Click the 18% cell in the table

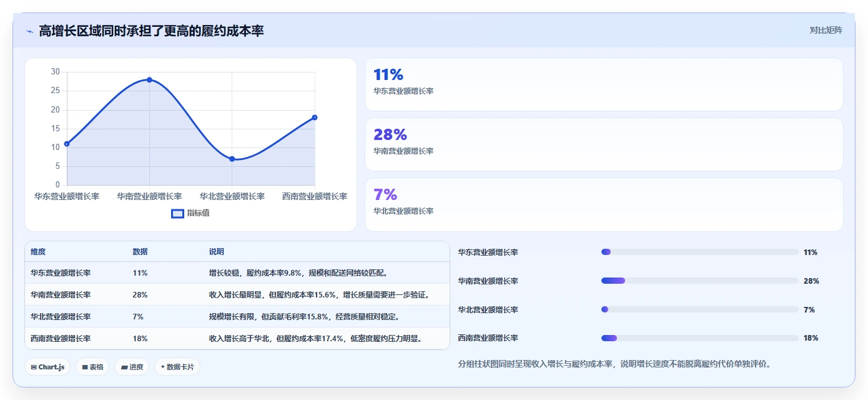(x=140, y=339)
